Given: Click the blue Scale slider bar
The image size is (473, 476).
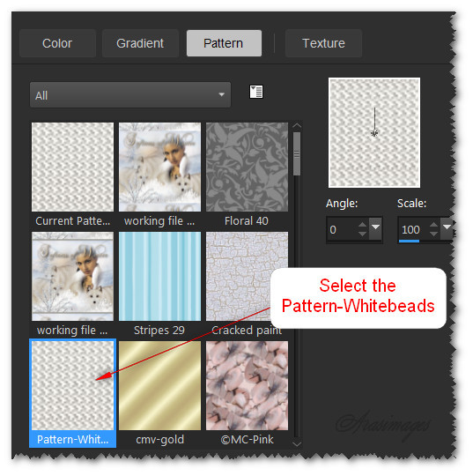Looking at the screenshot, I should [x=409, y=241].
